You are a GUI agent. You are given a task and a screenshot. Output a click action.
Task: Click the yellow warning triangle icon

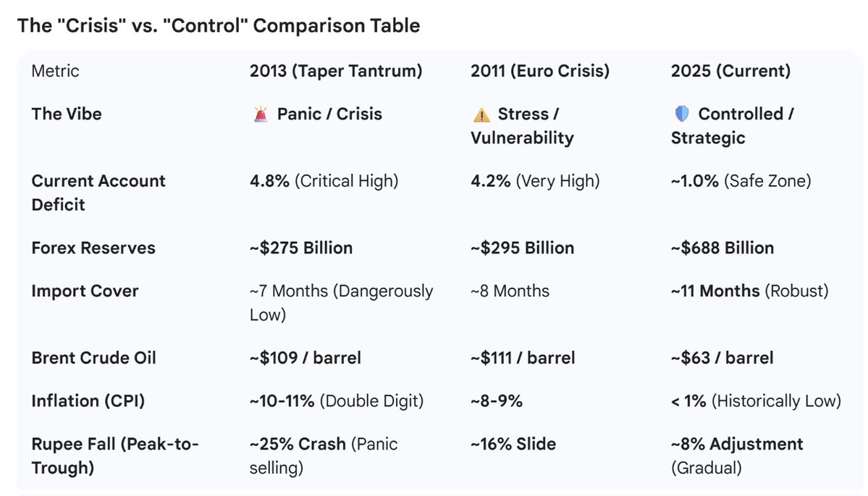click(481, 114)
